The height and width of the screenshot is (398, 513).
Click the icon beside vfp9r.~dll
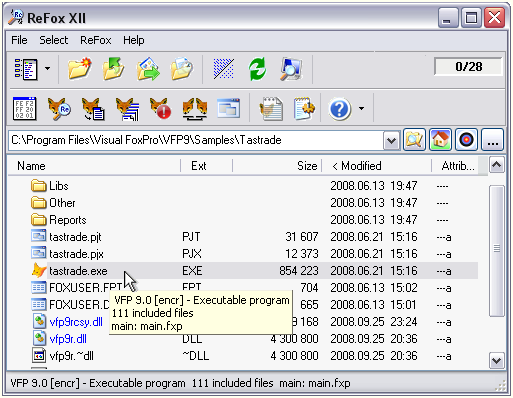[x=39, y=355]
